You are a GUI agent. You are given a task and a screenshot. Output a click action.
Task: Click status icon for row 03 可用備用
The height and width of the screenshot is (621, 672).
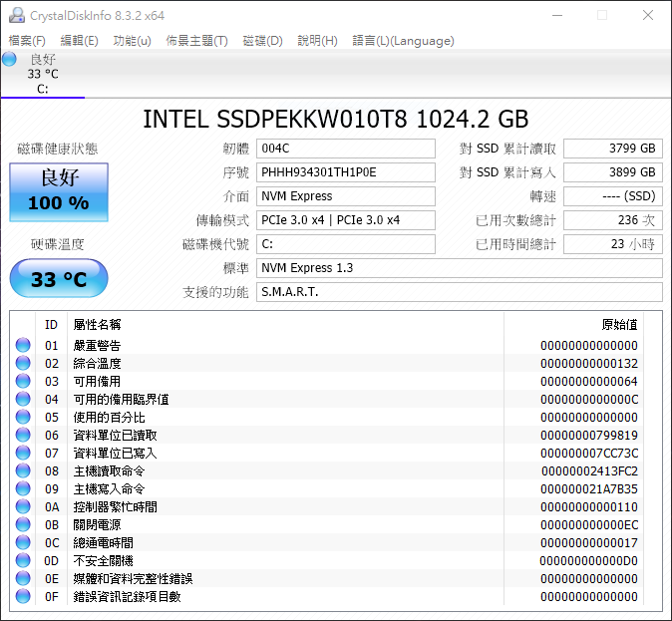(23, 381)
